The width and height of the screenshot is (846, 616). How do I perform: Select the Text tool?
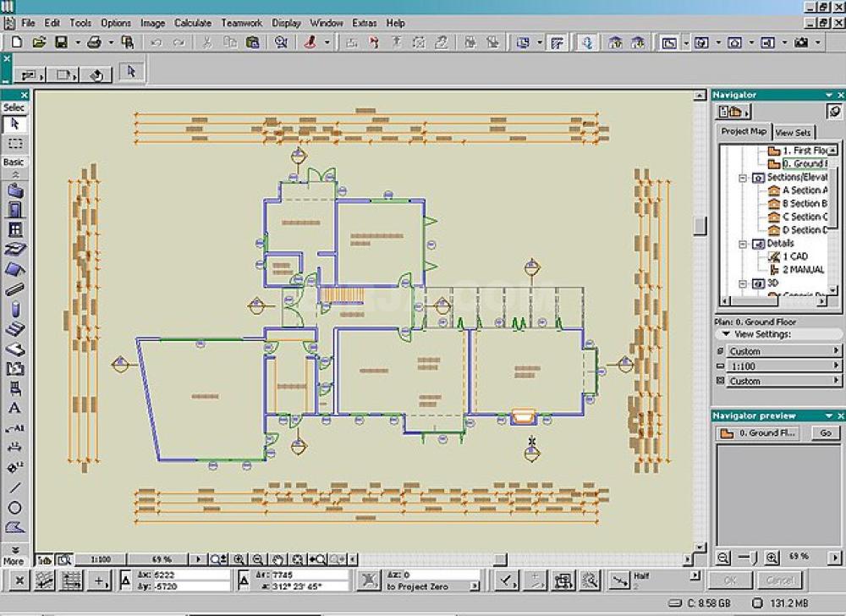click(x=14, y=408)
